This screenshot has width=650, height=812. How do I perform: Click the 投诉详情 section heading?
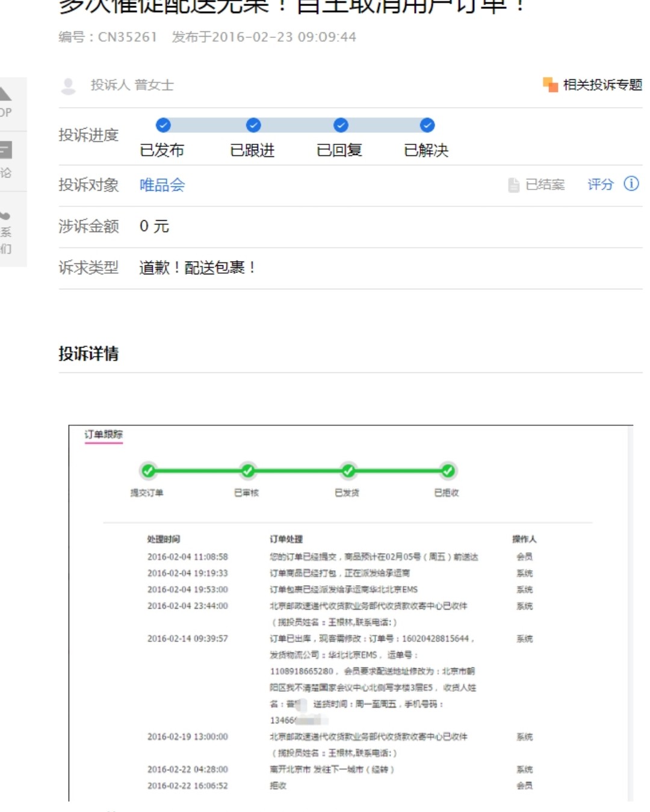point(88,354)
